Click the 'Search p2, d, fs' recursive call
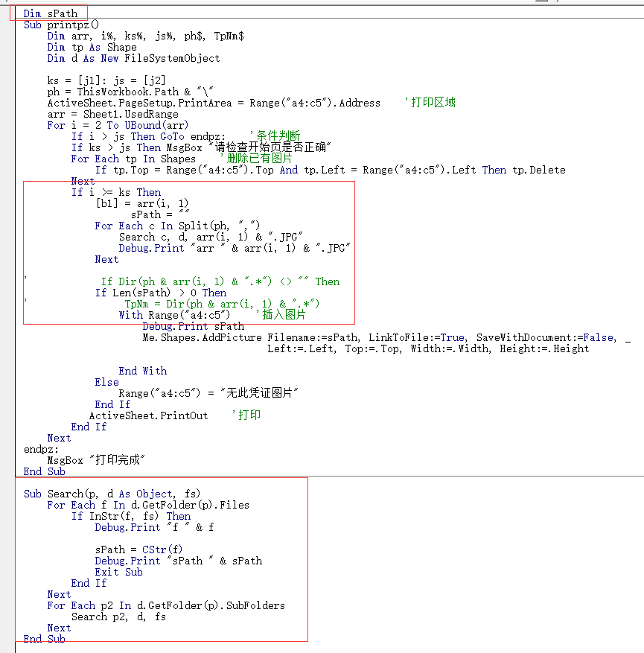Image resolution: width=644 pixels, height=653 pixels. point(118,617)
